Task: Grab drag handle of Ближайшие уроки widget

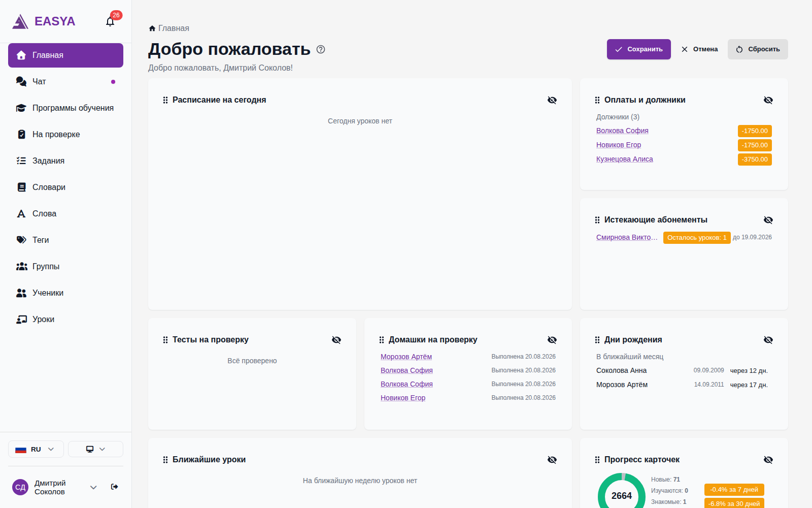Action: (x=165, y=460)
